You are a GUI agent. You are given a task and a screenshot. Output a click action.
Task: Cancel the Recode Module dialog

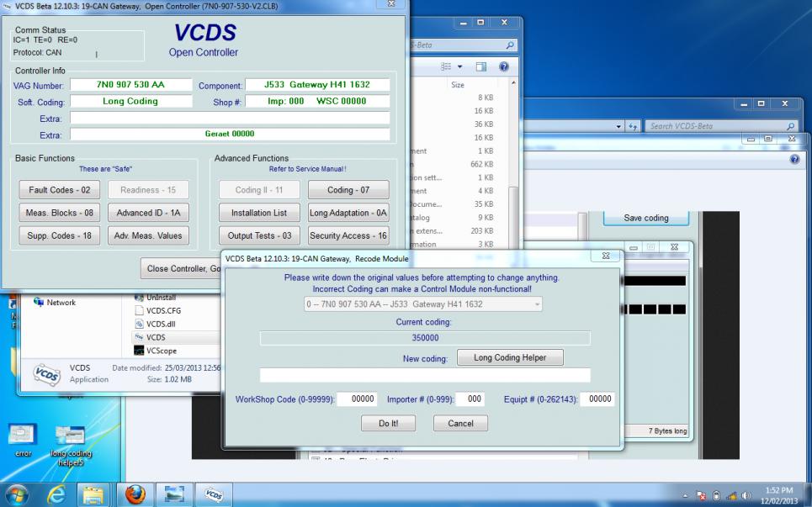[x=460, y=423]
